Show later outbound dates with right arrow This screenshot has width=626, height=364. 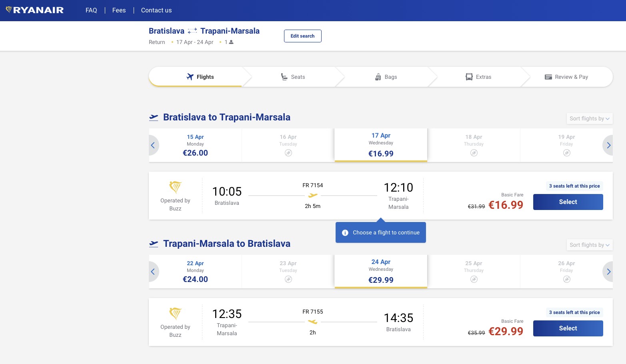coord(608,145)
